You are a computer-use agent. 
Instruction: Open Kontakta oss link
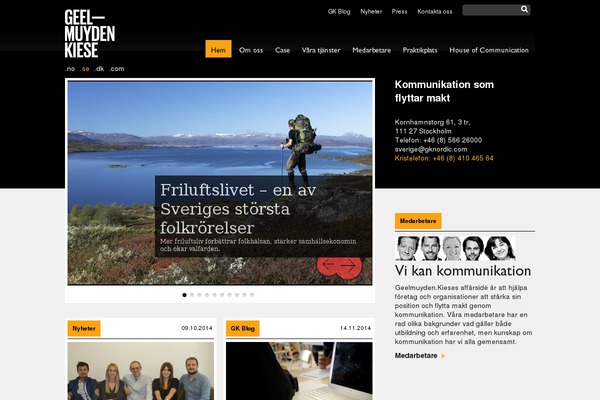(435, 11)
